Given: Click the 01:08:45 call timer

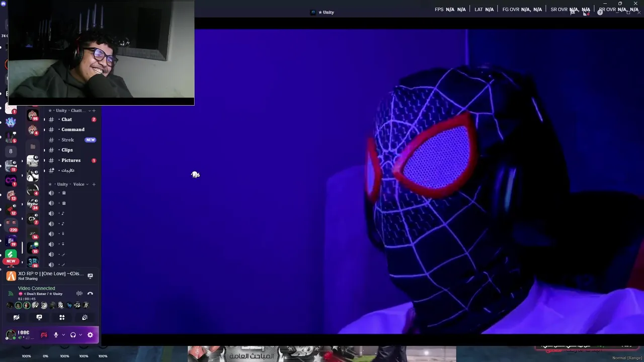Looking at the screenshot, I should pyautogui.click(x=27, y=299).
